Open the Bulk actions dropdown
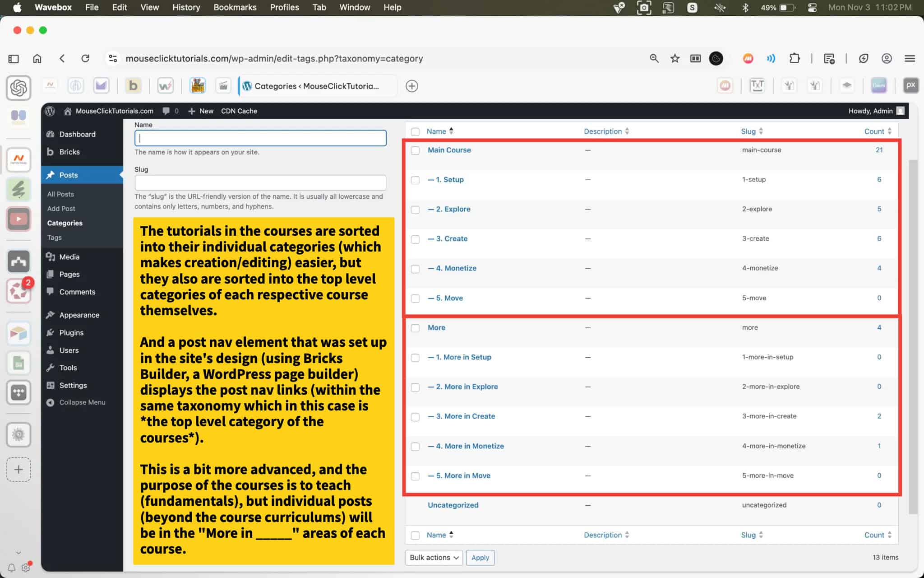The height and width of the screenshot is (578, 924). (x=434, y=558)
